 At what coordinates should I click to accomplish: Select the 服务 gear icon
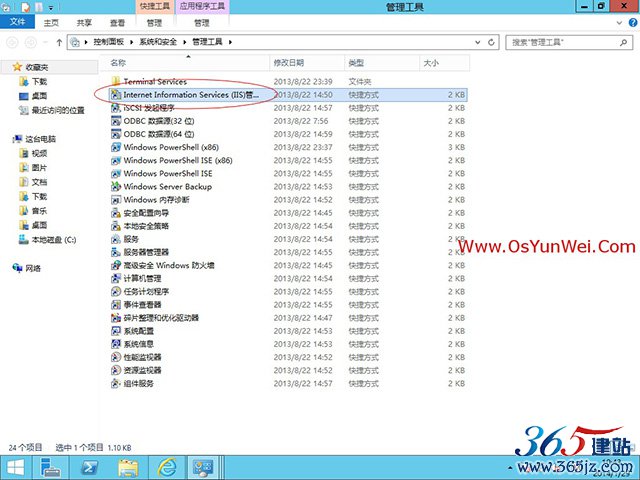116,239
